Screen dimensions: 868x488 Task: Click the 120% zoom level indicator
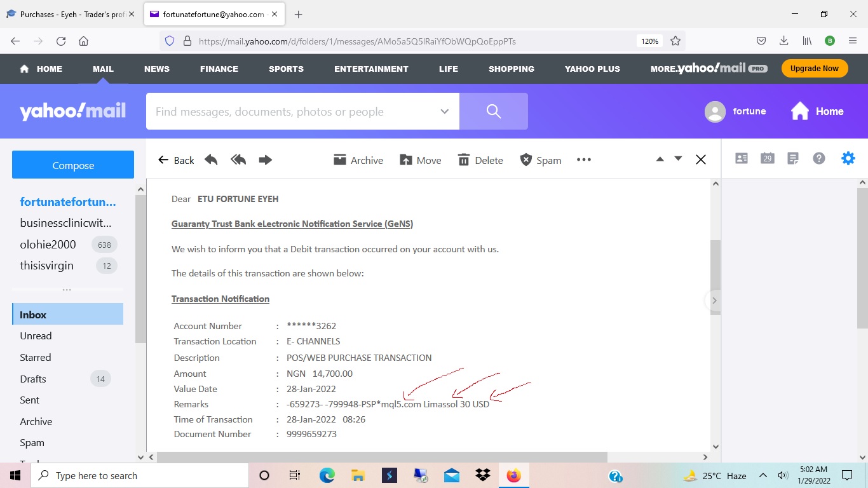pos(649,41)
